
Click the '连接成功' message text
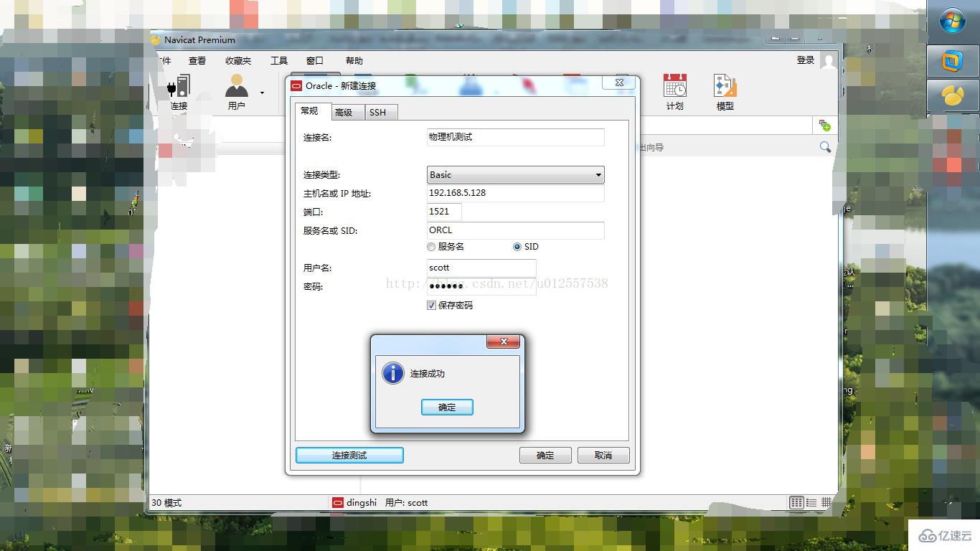(x=428, y=374)
